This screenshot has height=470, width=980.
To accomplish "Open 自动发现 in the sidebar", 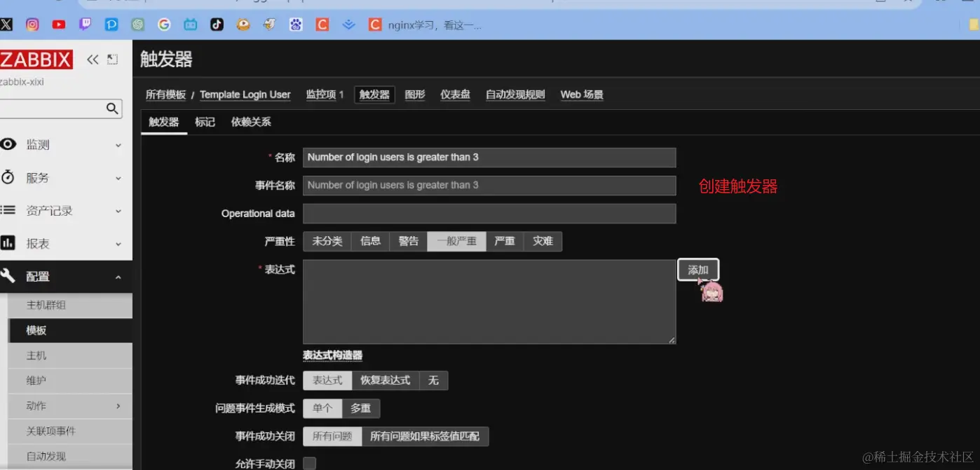I will 70,457.
